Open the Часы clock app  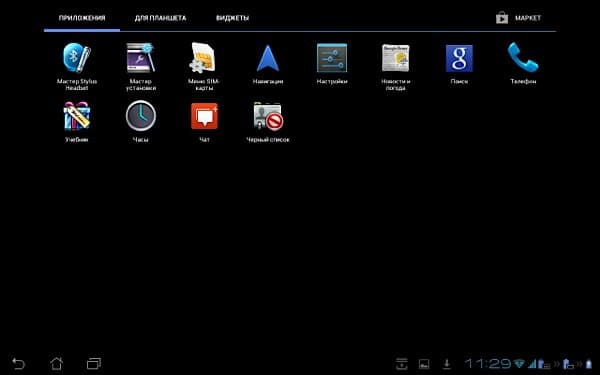tap(141, 122)
